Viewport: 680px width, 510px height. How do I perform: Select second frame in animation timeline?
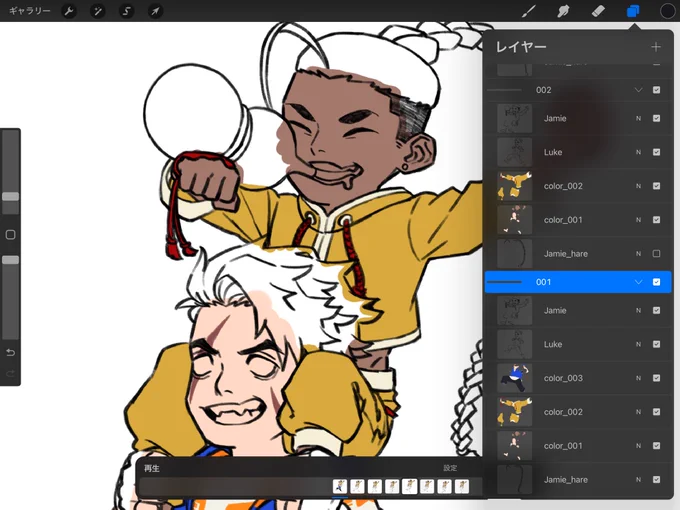coord(357,486)
